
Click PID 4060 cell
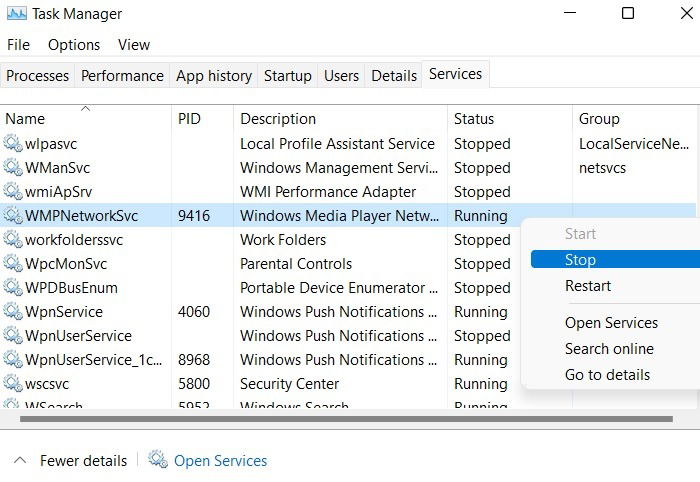tap(194, 312)
